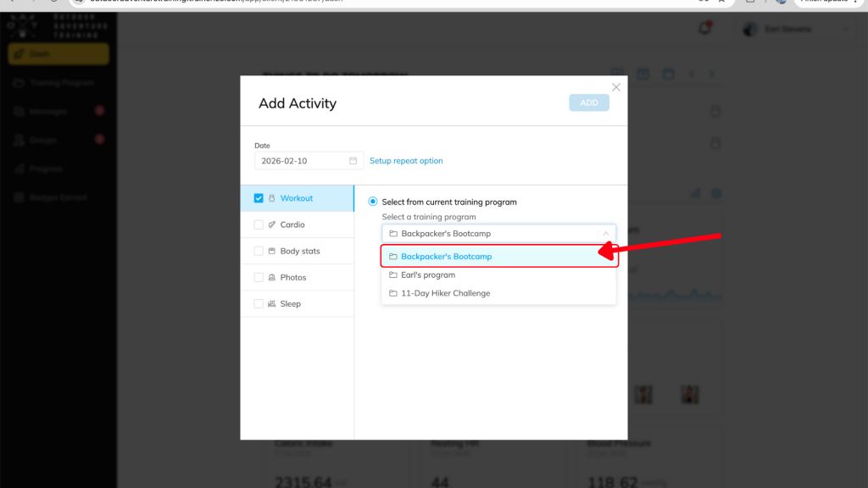Click the Sleep bed icon
The image size is (868, 488).
tap(272, 303)
